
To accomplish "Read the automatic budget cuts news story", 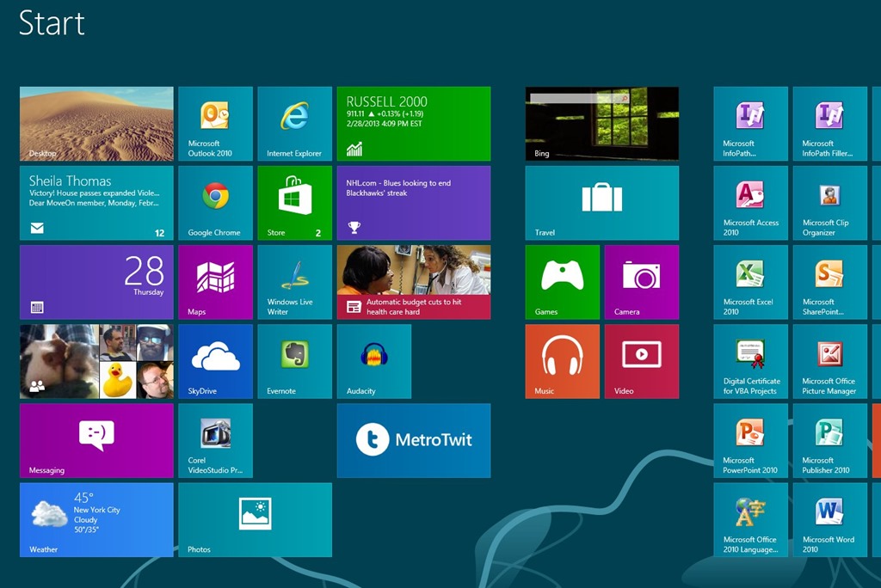I will (413, 282).
